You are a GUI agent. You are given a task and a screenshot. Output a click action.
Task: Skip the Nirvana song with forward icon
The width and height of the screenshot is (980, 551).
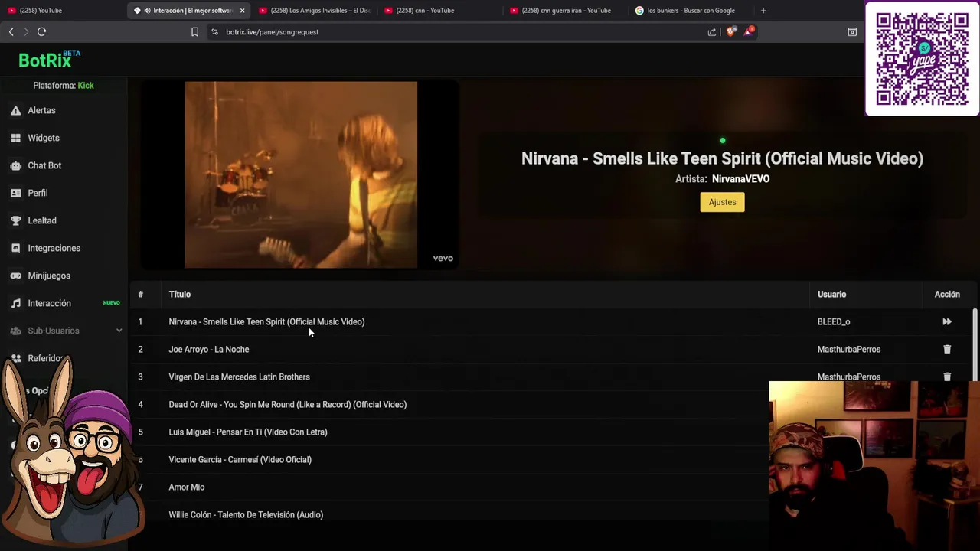947,322
